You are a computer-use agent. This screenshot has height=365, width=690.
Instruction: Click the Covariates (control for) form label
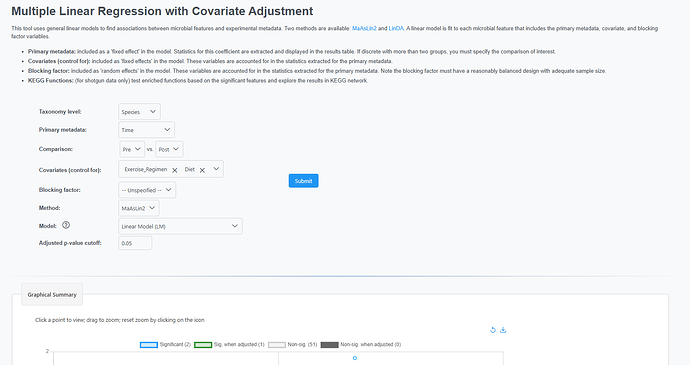[70, 170]
